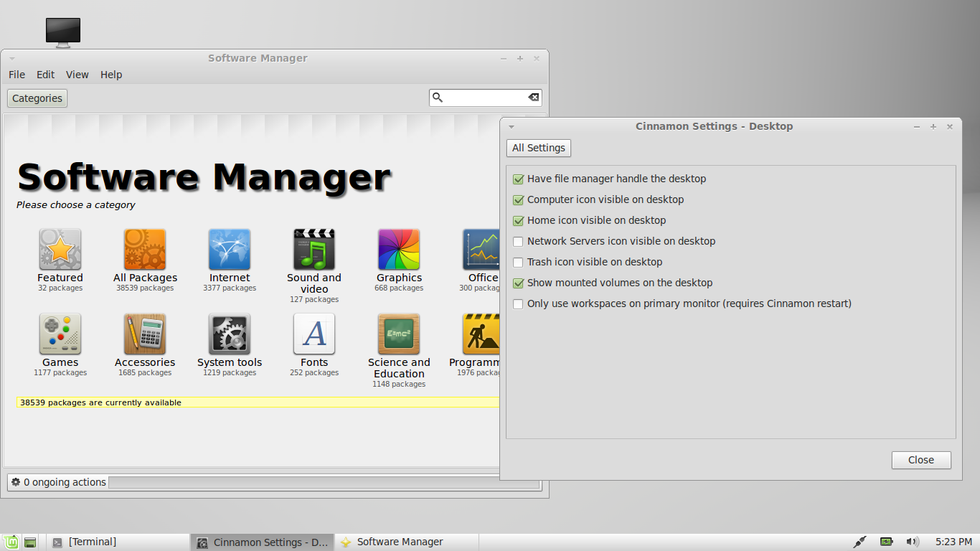980x551 pixels.
Task: Open the Software Manager window menu arrow
Action: pos(12,59)
